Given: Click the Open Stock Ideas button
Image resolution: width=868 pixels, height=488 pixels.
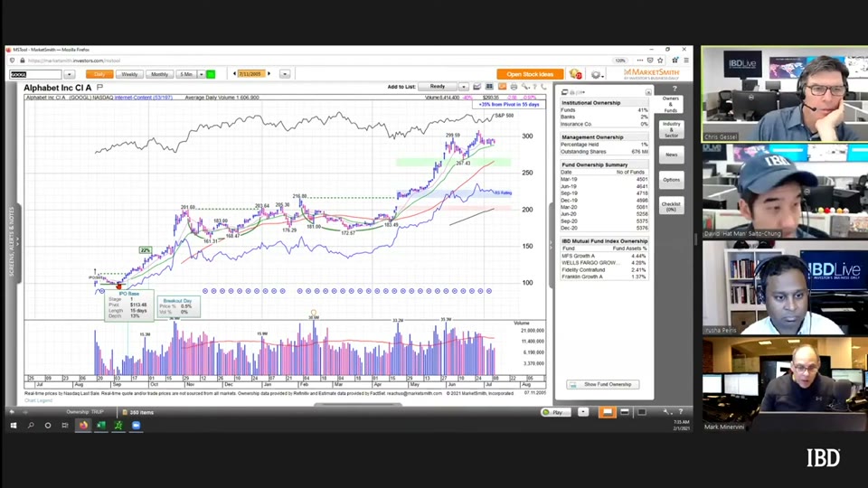Looking at the screenshot, I should pos(530,74).
